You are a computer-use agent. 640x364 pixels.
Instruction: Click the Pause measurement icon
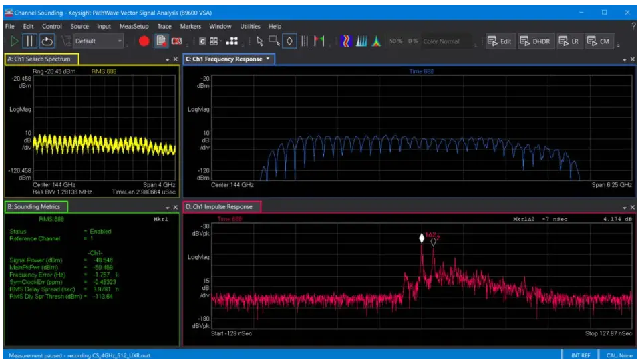point(30,41)
